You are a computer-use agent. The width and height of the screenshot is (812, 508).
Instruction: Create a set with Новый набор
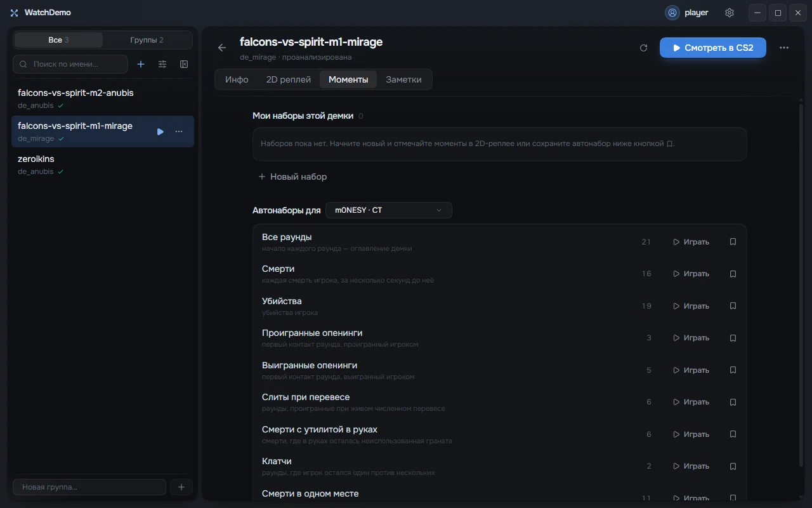[292, 177]
